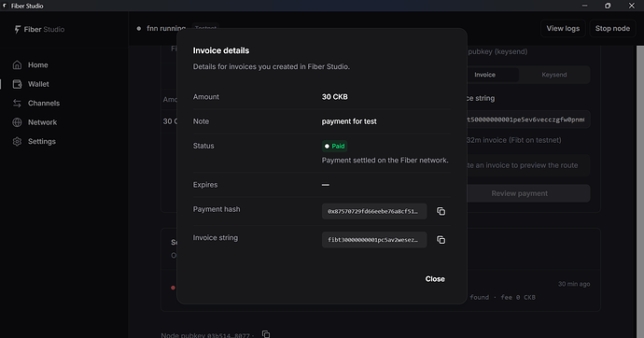
Task: Stop the running node
Action: (612, 28)
